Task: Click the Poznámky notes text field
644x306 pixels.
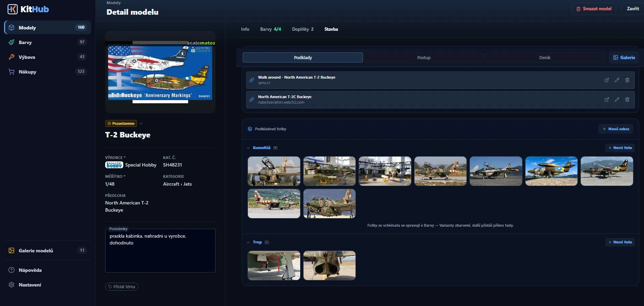Action: tap(160, 251)
